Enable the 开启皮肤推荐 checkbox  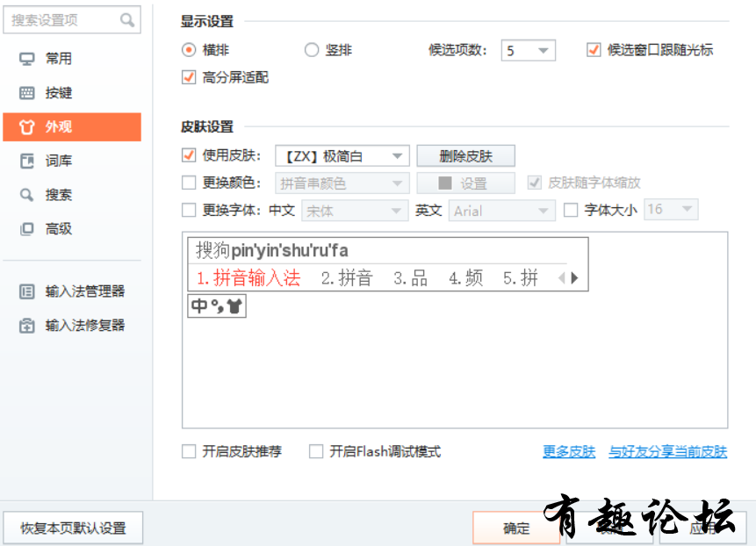[x=189, y=451]
